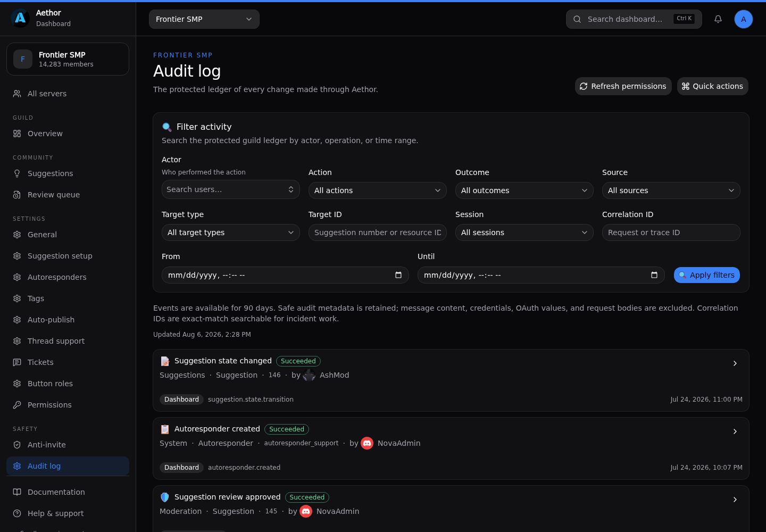Click the autoresponder_support target text
This screenshot has width=766, height=532.
click(301, 443)
